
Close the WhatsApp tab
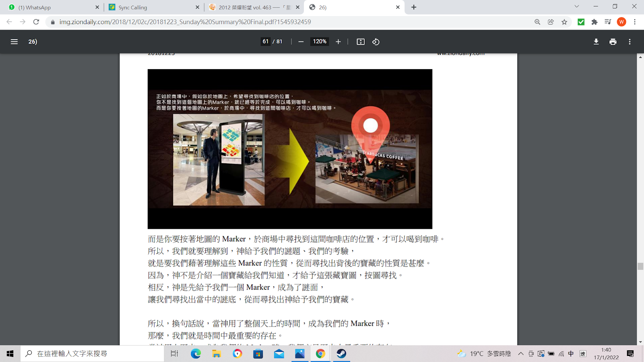(x=97, y=7)
